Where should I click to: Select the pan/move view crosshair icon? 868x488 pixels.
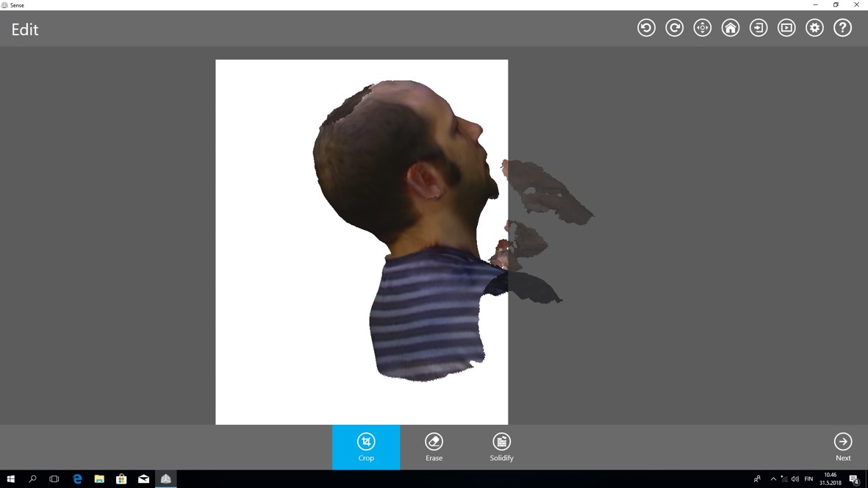coord(703,28)
